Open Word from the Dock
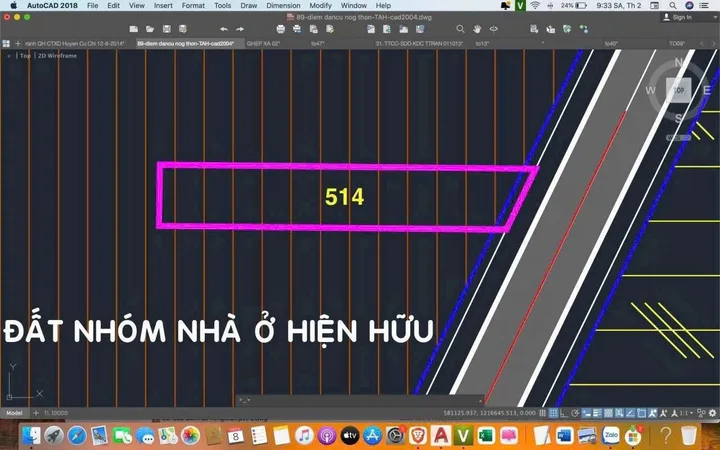The height and width of the screenshot is (450, 720). (x=565, y=435)
